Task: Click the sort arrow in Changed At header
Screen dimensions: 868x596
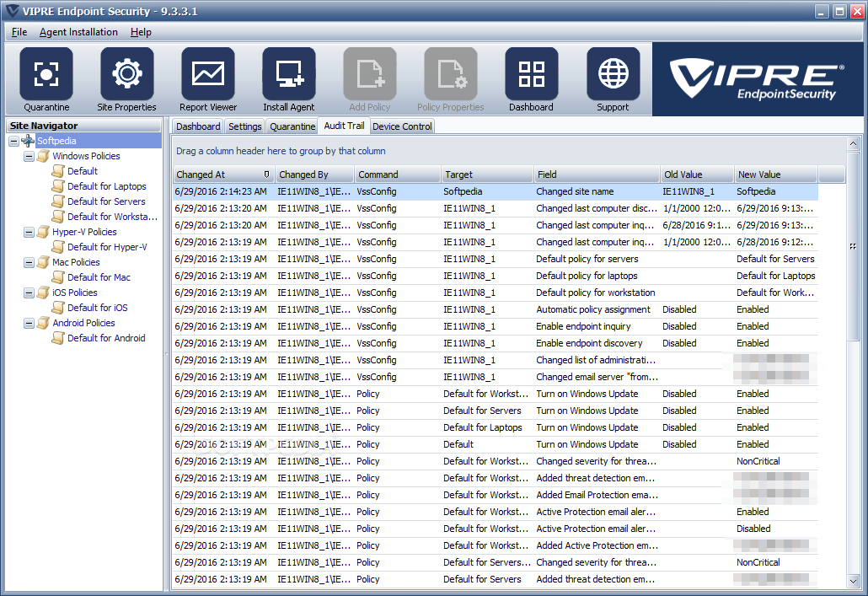Action: pos(267,175)
